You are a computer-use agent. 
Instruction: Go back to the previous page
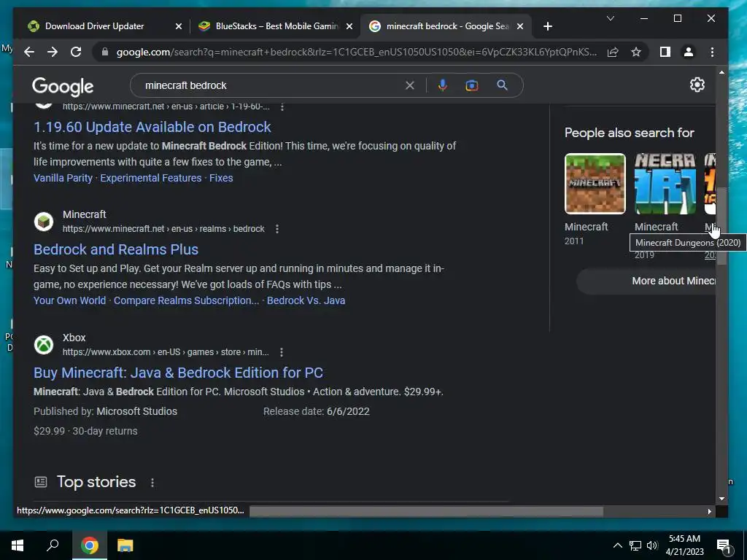pos(29,52)
